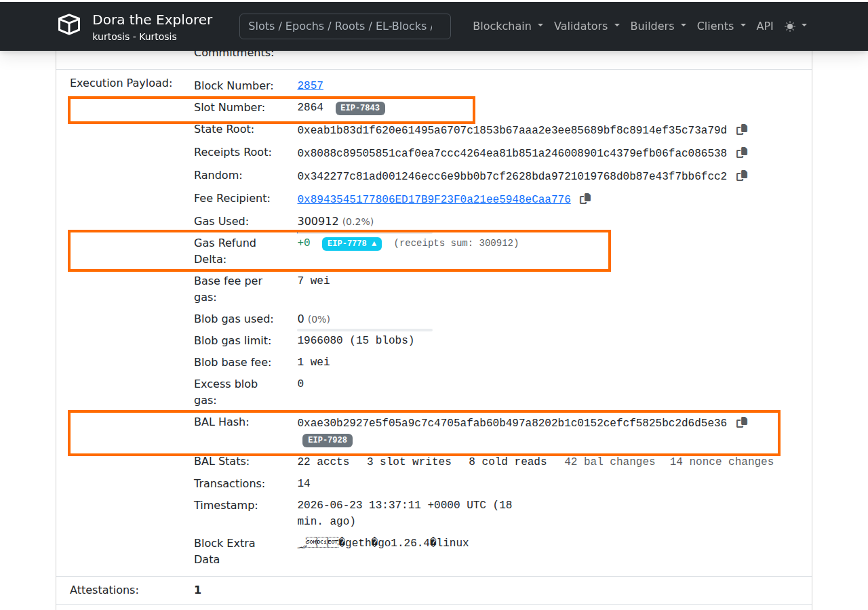Click the receipts sum 300912 text
Screen dimensions: 868x610
tap(456, 243)
